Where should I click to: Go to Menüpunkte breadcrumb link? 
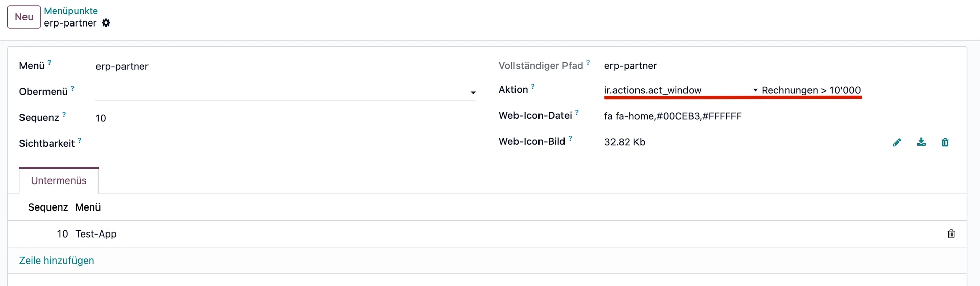click(71, 11)
